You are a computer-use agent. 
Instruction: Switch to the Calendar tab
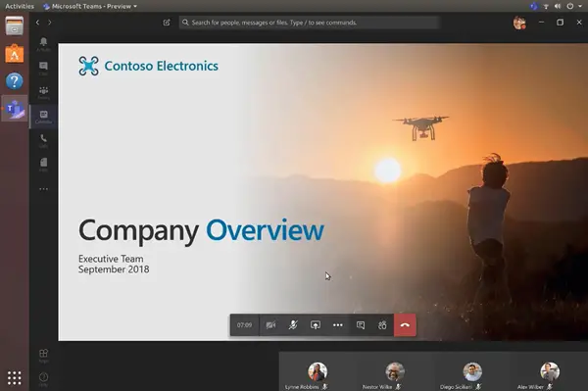tap(43, 117)
